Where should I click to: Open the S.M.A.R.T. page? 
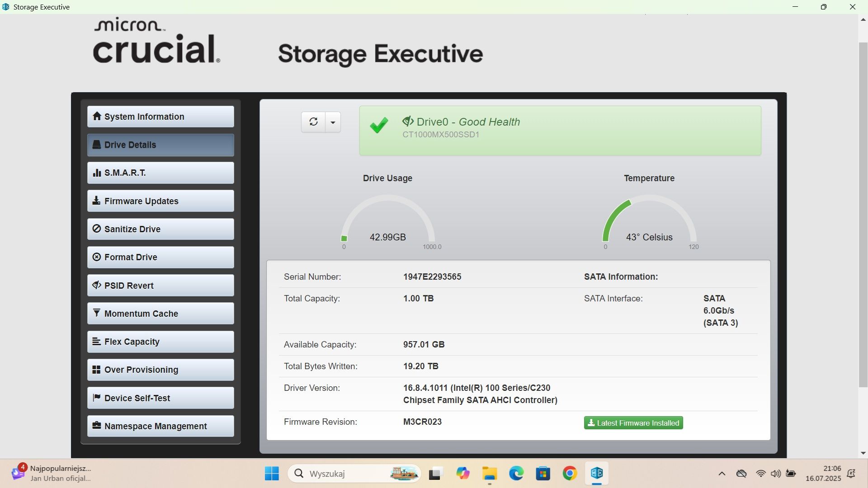click(160, 173)
